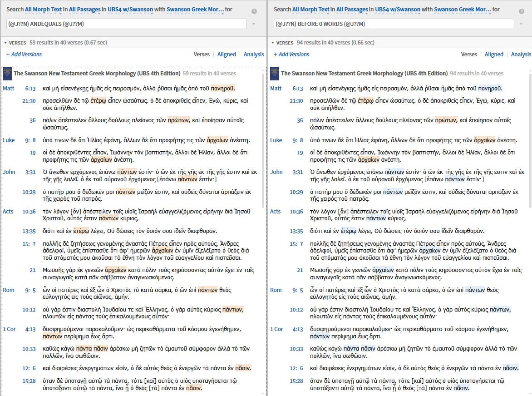Open Rom 9:5 reference in left panel
The height and width of the screenshot is (396, 532).
pos(30,290)
